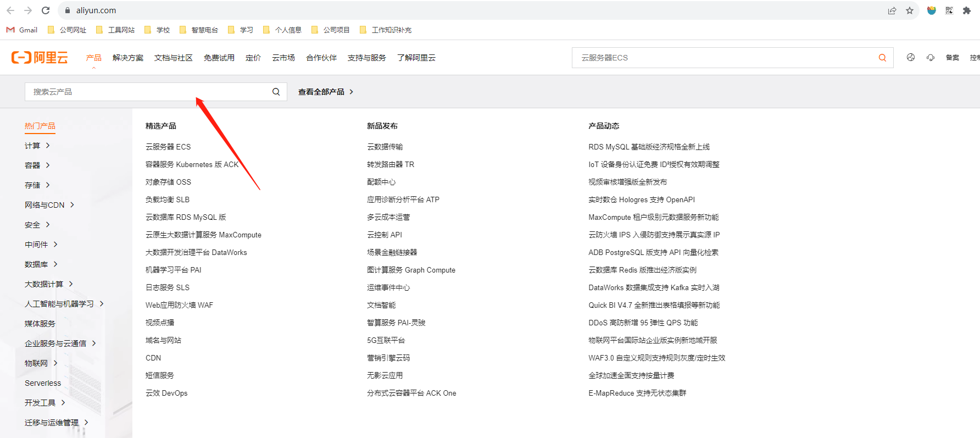Open 云效 DevOps product link
Viewport: 980px width, 438px height.
point(166,393)
